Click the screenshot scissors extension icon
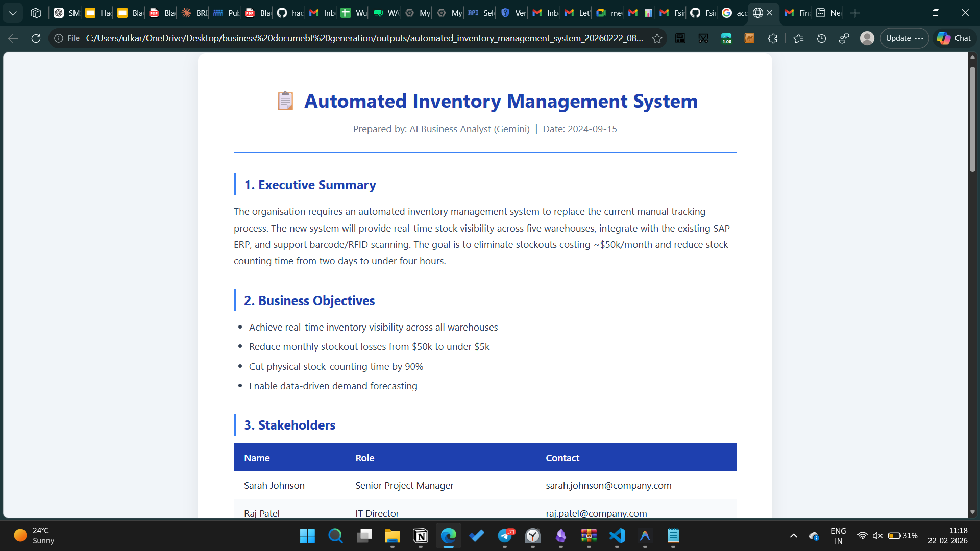This screenshot has height=551, width=980. click(703, 38)
